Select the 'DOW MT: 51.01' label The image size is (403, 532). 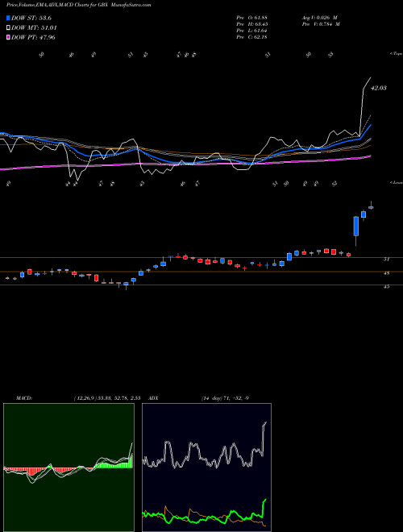coord(34,28)
